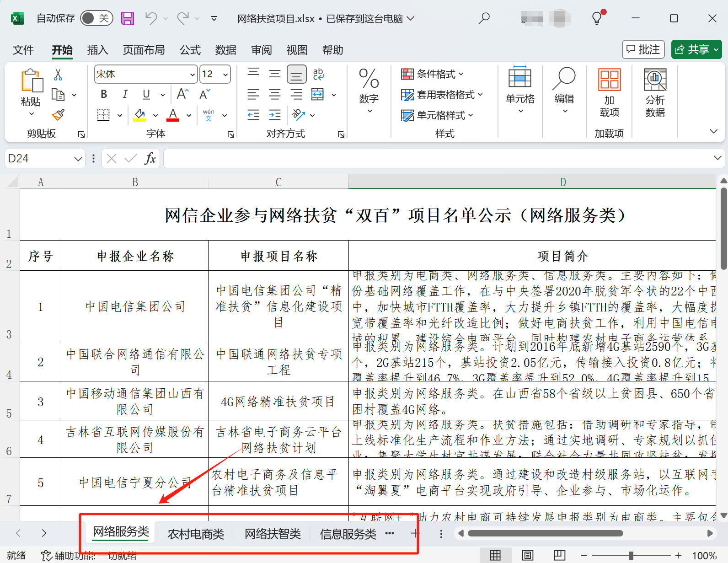Click the Borders grid icon
The image size is (728, 563).
[104, 115]
